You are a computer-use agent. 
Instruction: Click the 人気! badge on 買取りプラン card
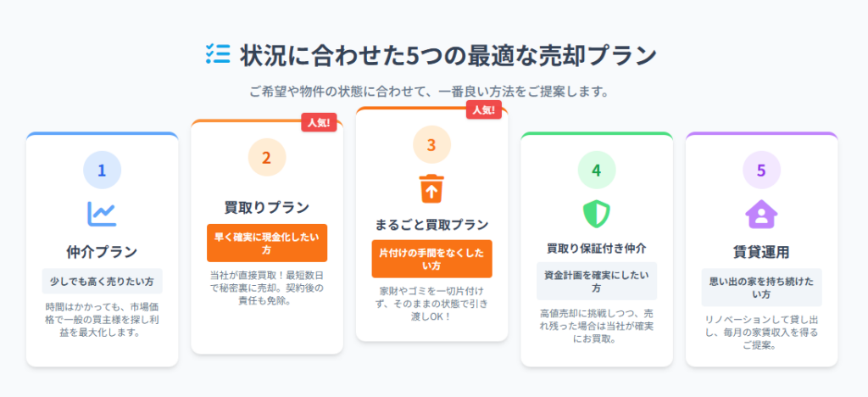(x=319, y=122)
